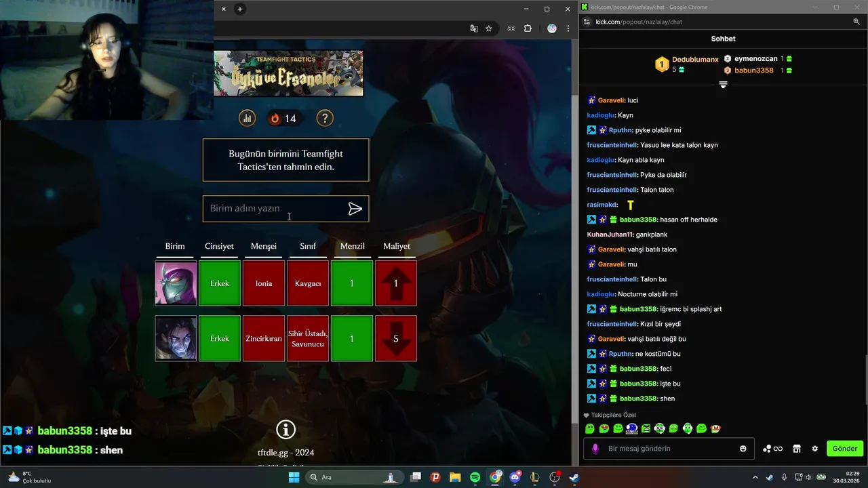
Task: Click the cost cell showing 1 with up arrow
Action: tap(396, 283)
